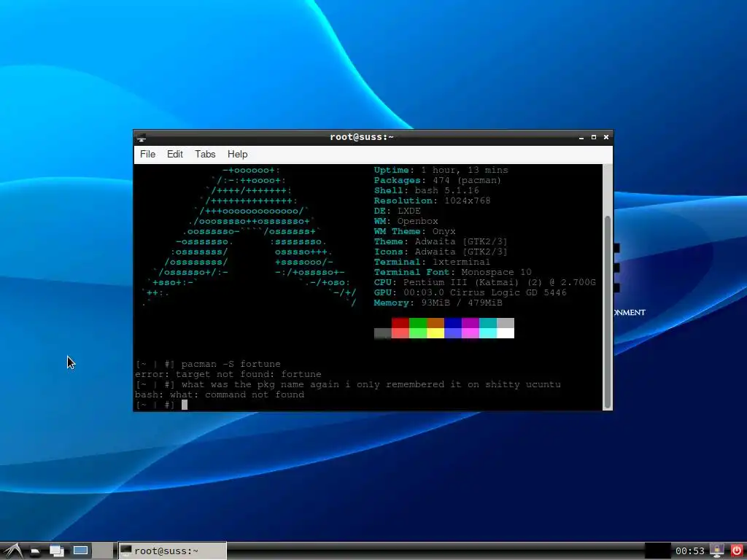747x560 pixels.
Task: Click the terminal cursor at the last prompt
Action: (185, 405)
